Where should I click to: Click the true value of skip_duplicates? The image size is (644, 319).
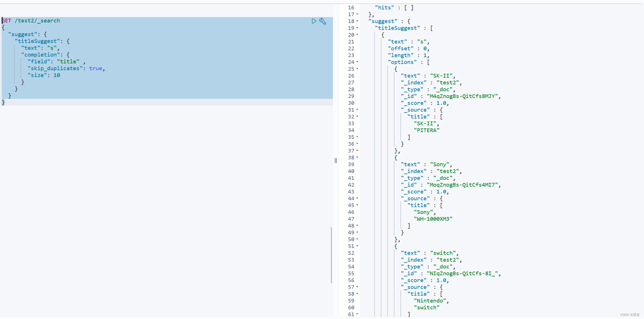tap(96, 68)
